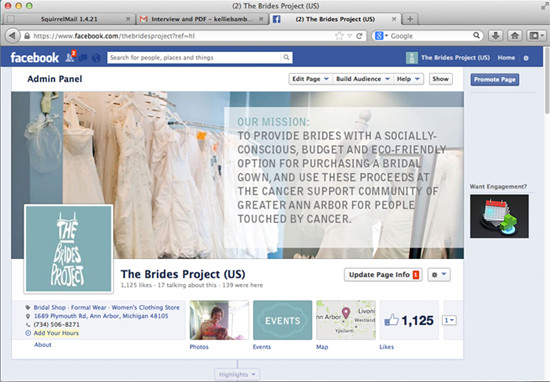Open the About link
Viewport: 550px width, 382px height.
[43, 345]
